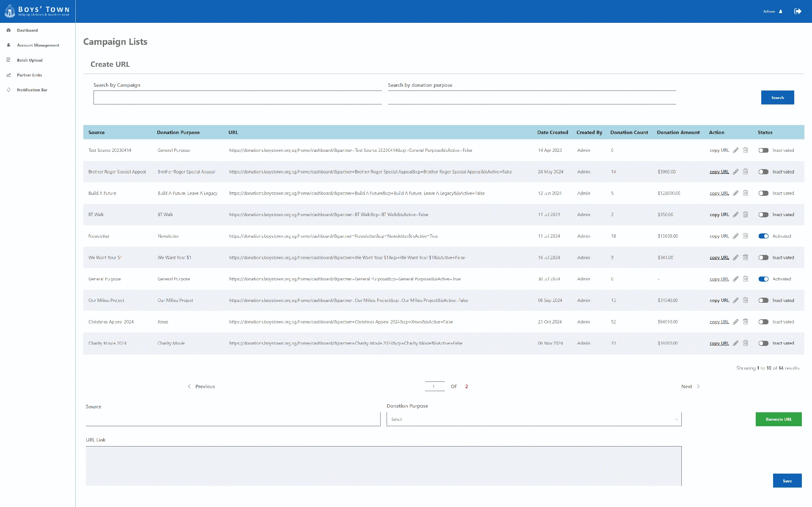The width and height of the screenshot is (812, 507).
Task: Open the Donation Purpose select dropdown
Action: pos(534,419)
